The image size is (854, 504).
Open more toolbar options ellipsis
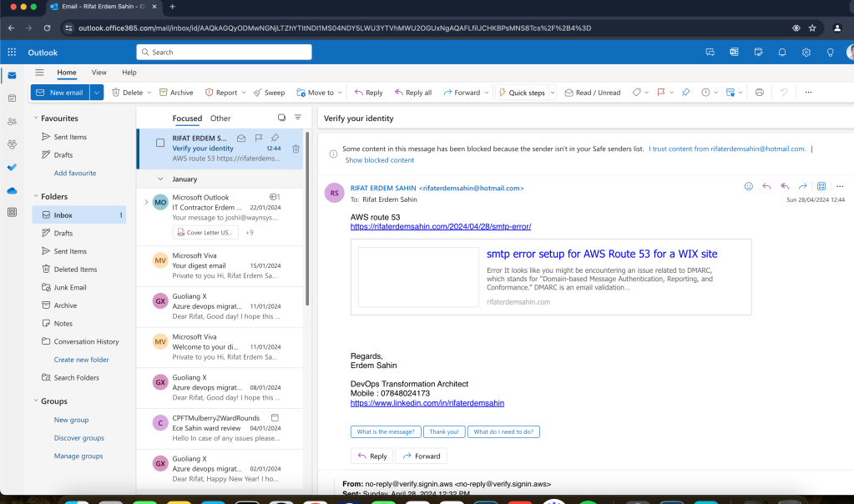pos(808,93)
